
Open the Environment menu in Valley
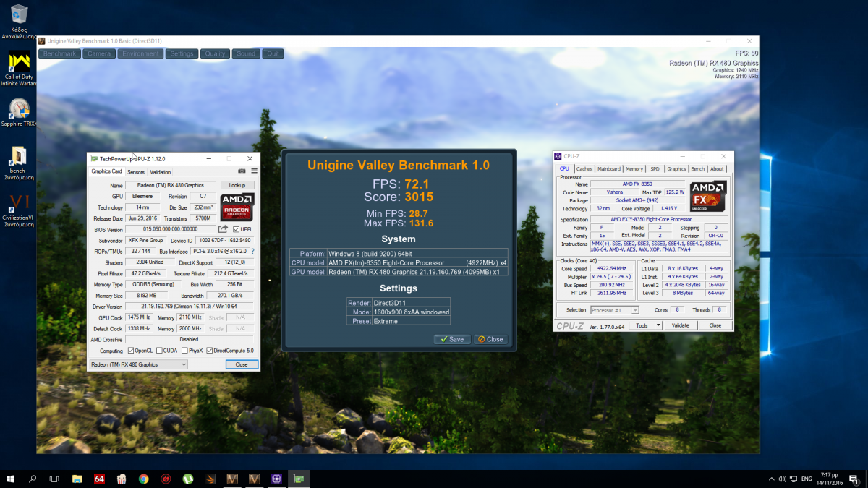140,53
